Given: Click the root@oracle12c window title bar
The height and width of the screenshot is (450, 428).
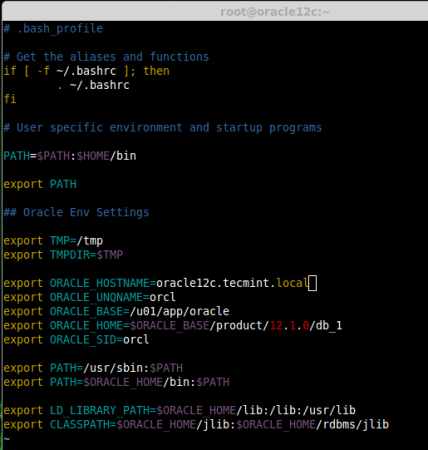Looking at the screenshot, I should 215,11.
